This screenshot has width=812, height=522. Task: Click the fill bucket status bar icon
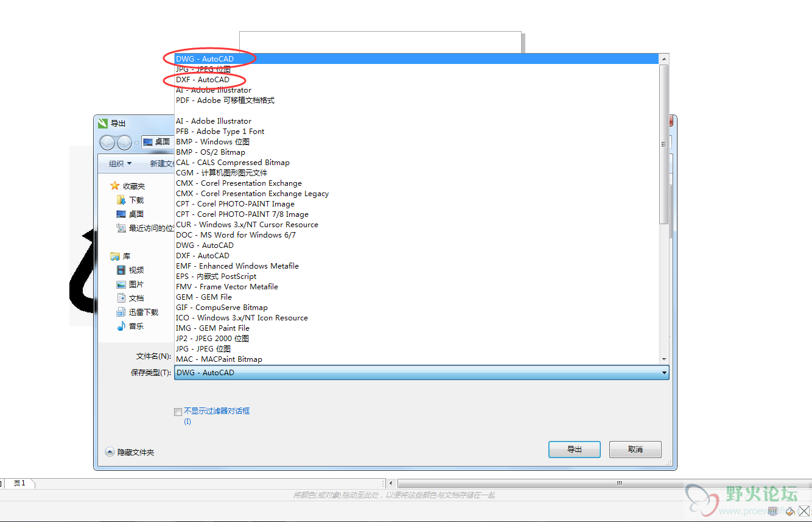click(790, 511)
